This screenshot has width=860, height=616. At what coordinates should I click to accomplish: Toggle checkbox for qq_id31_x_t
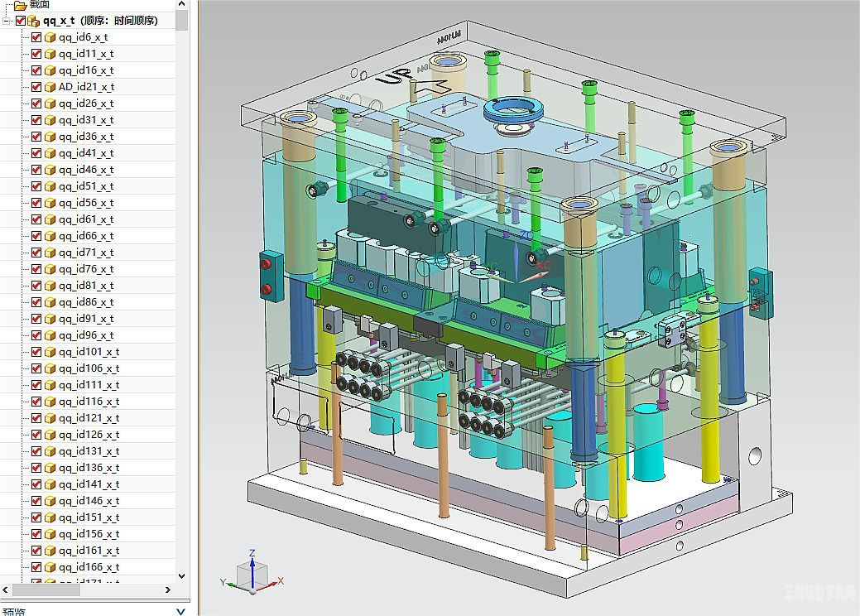36,119
